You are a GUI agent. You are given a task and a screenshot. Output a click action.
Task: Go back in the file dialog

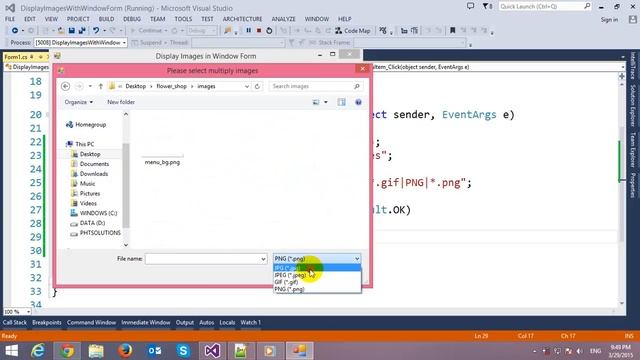[x=65, y=86]
